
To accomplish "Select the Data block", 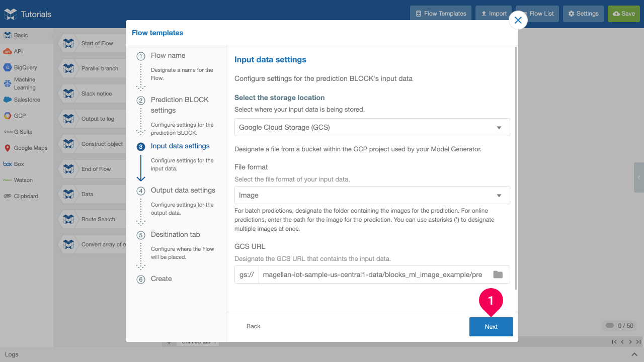I will coord(92,194).
